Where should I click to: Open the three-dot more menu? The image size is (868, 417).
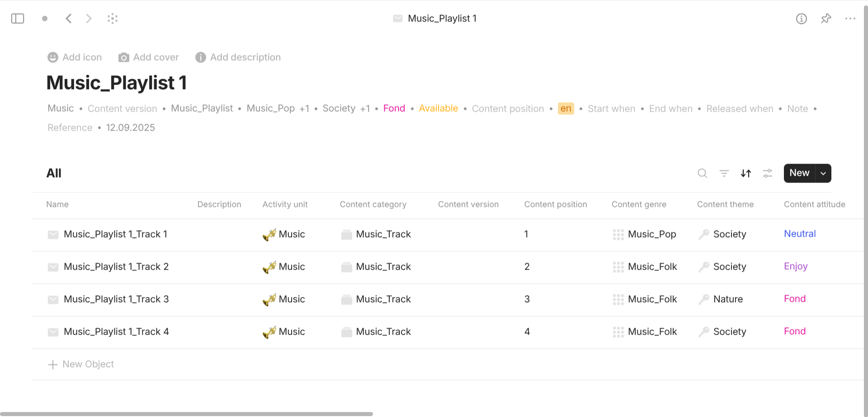851,19
